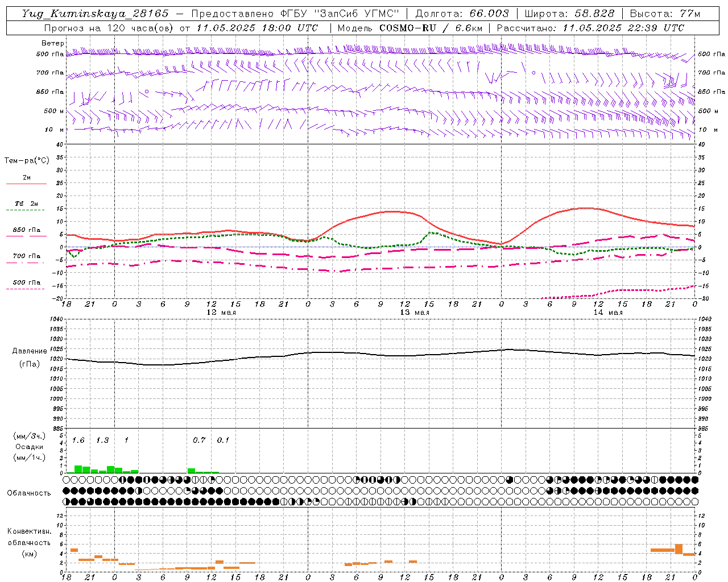This screenshot has width=728, height=582.
Task: Click the '1.6' precipitation amount
Action: click(78, 440)
